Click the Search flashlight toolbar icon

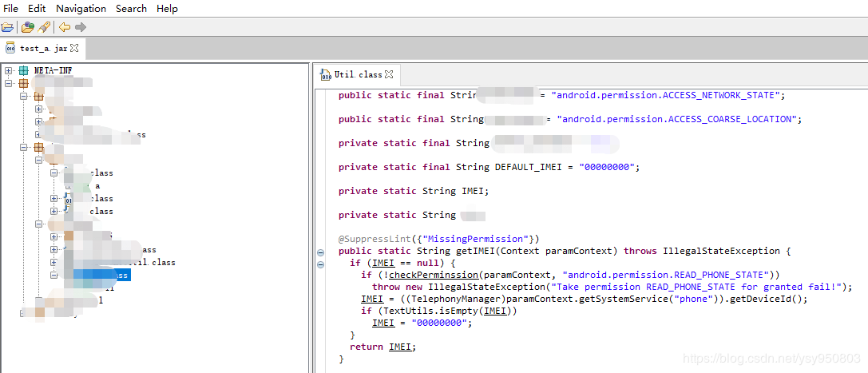pyautogui.click(x=44, y=27)
